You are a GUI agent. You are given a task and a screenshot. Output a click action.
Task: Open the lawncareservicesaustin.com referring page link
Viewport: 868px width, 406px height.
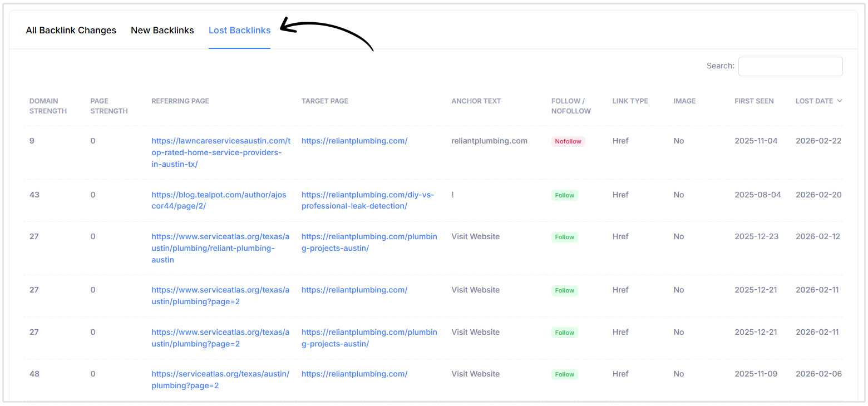[220, 152]
